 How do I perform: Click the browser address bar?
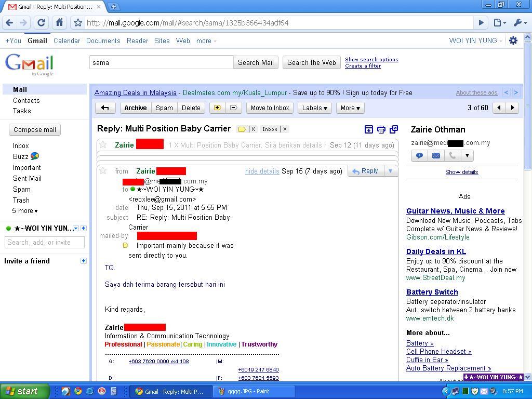tap(278, 23)
